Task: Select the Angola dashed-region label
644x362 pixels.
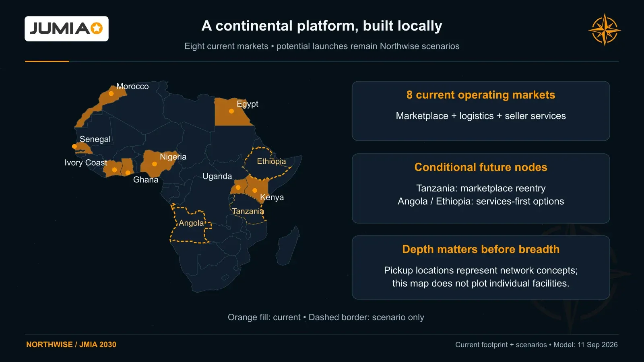Action: 191,223
